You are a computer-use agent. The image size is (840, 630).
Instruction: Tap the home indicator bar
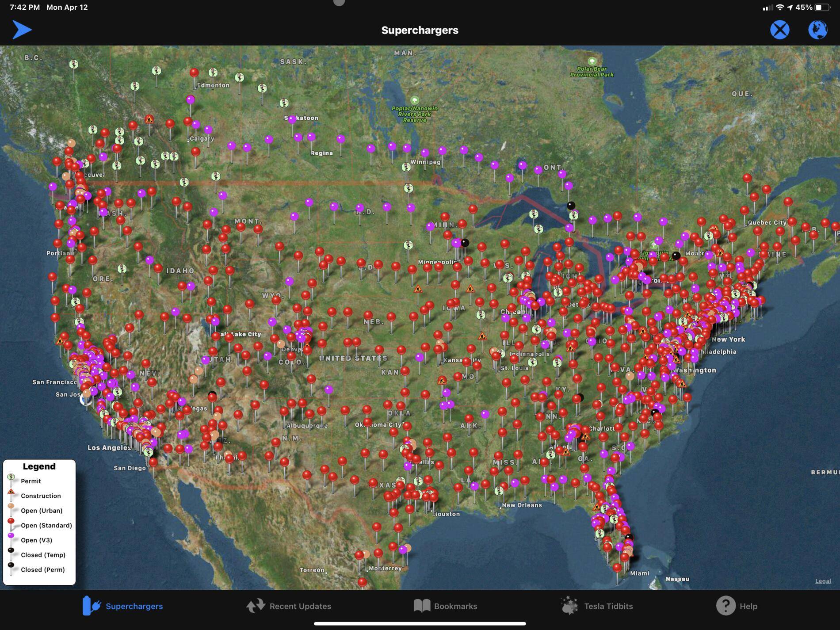coord(420,623)
